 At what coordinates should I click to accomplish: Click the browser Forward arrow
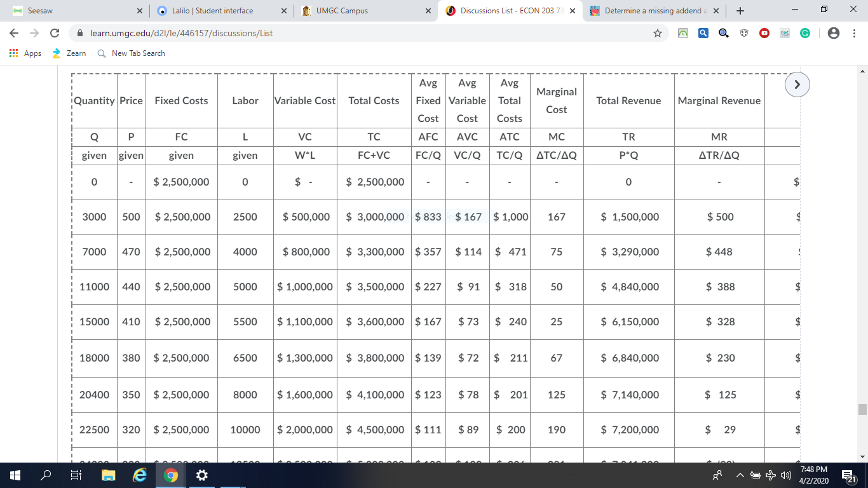pos(34,33)
